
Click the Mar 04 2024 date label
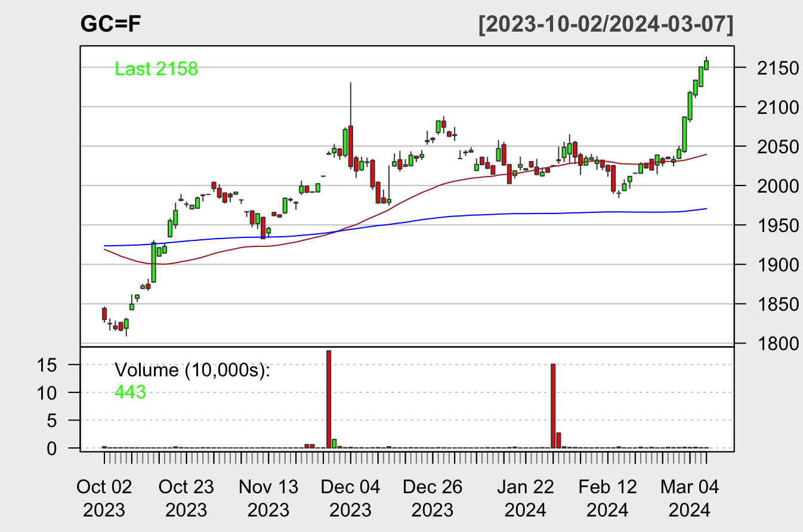point(690,499)
